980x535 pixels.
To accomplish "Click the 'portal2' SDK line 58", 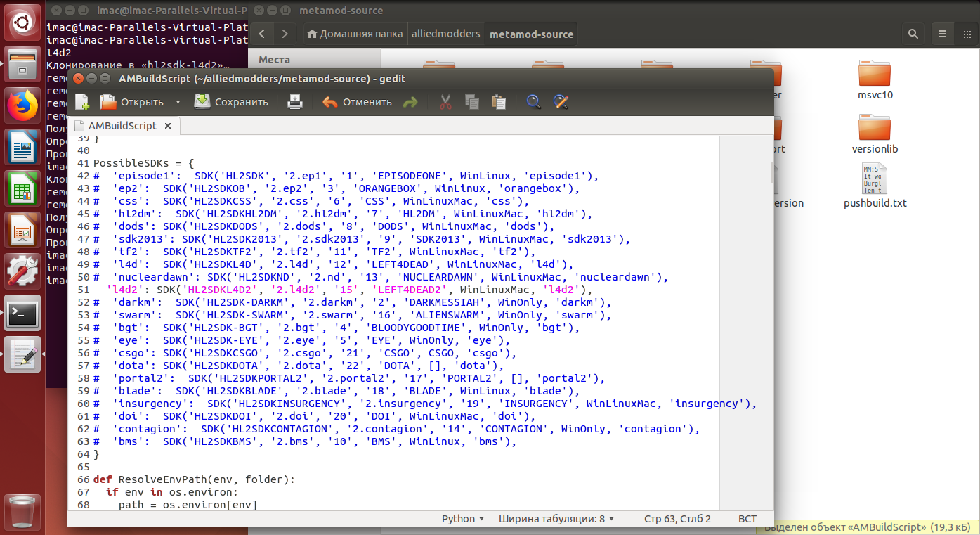I will [349, 378].
